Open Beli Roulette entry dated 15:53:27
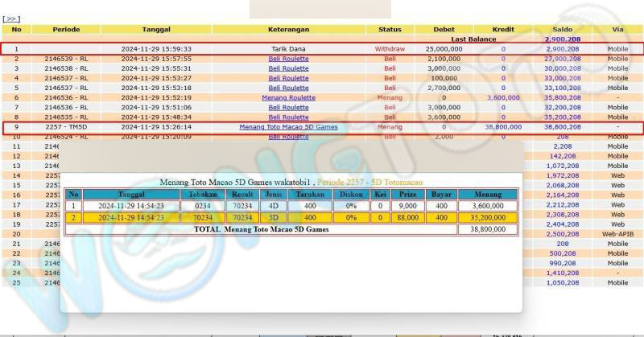 tap(288, 78)
